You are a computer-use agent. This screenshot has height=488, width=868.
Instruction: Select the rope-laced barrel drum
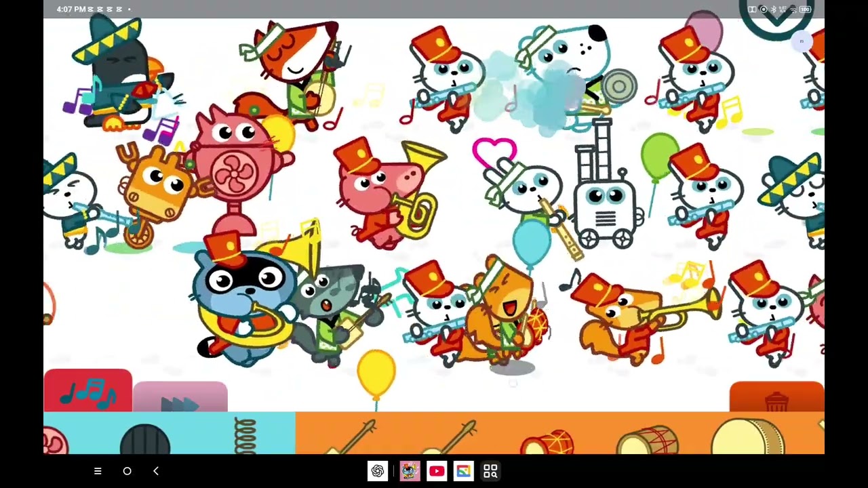[648, 440]
